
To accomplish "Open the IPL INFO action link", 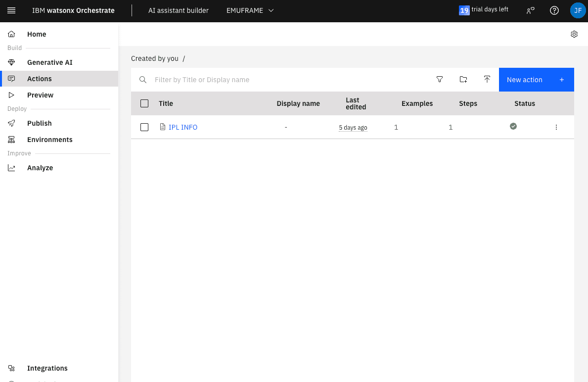I will tap(182, 127).
